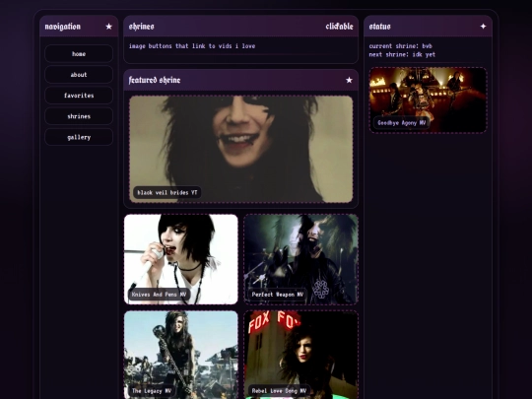Click the 'clickable' label in shrines header

(x=339, y=27)
